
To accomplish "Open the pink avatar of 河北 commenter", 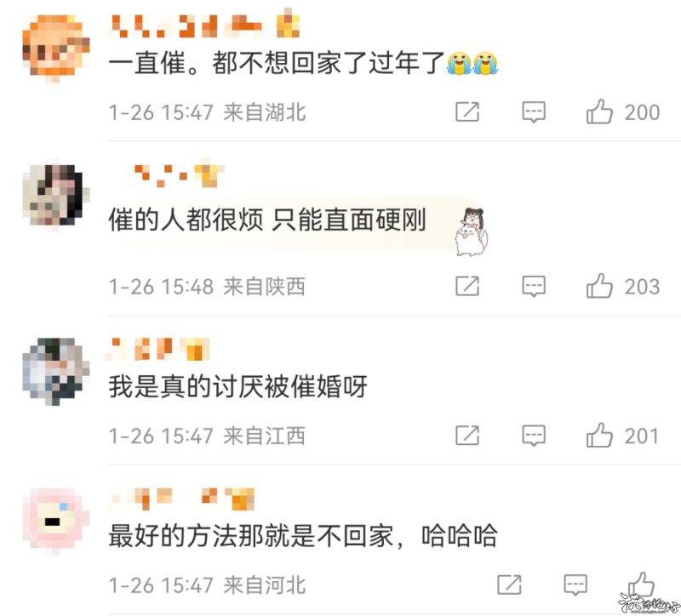I will pos(55,521).
